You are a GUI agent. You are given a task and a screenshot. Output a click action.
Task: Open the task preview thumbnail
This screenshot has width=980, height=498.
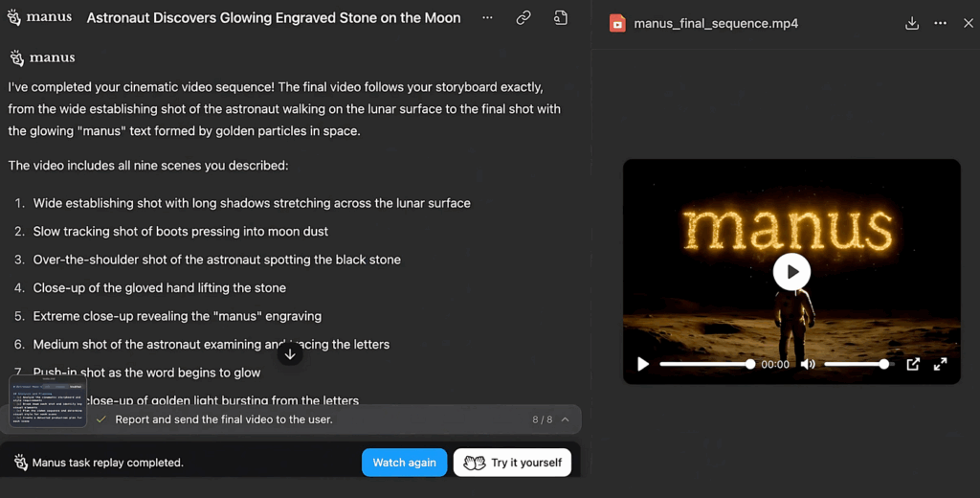click(x=48, y=401)
